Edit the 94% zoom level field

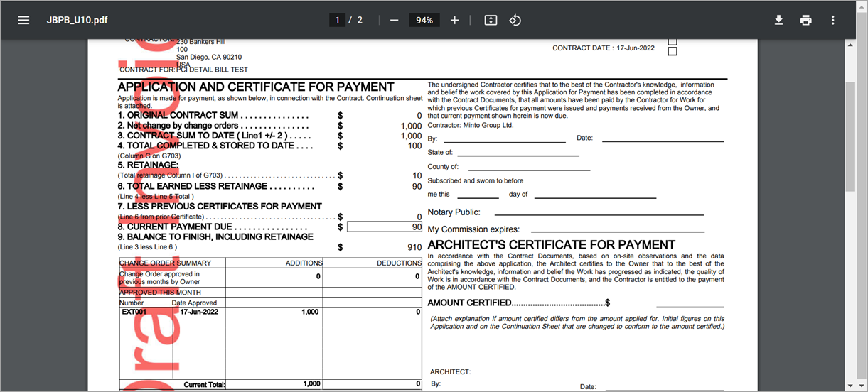[424, 20]
